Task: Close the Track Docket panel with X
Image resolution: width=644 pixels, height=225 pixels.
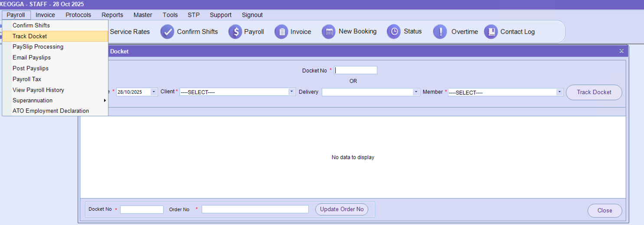Action: (621, 51)
